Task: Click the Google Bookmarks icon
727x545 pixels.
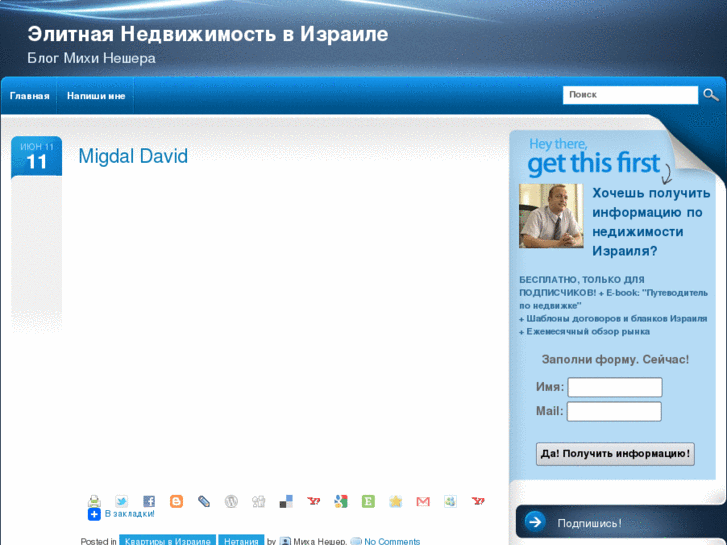Action: click(341, 501)
